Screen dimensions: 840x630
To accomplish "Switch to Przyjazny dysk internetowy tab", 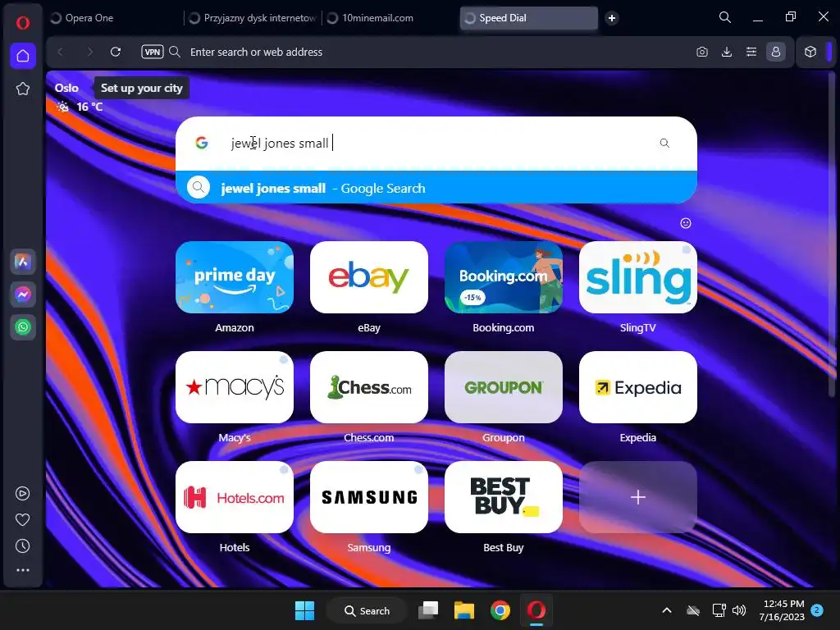I will click(253, 18).
